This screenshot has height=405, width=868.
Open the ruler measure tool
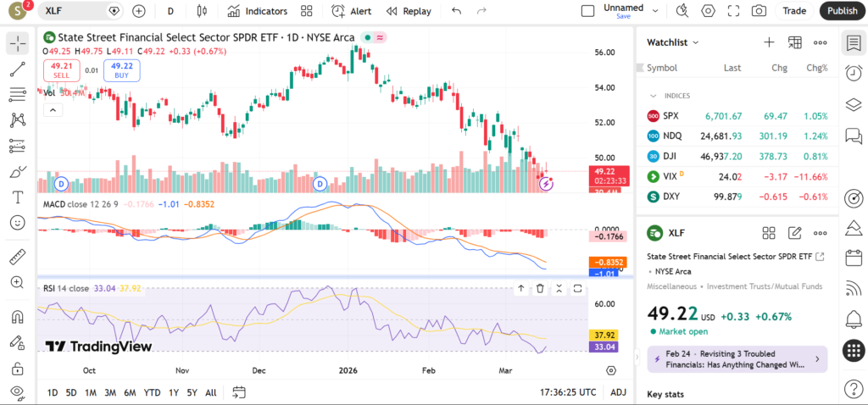click(18, 257)
